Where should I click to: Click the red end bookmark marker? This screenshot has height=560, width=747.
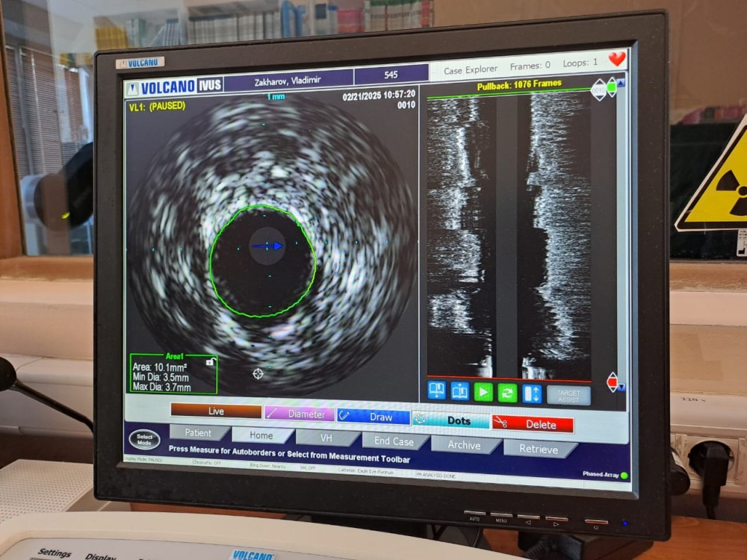[613, 382]
